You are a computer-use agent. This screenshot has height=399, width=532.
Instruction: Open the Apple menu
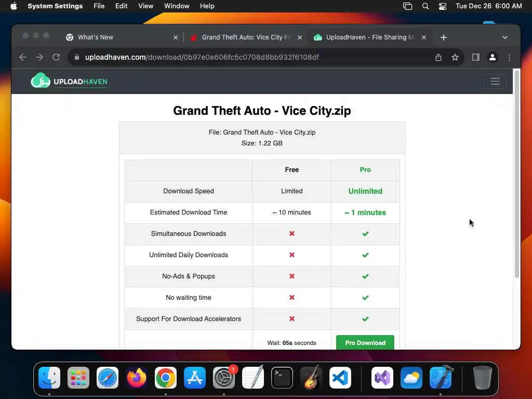(14, 6)
